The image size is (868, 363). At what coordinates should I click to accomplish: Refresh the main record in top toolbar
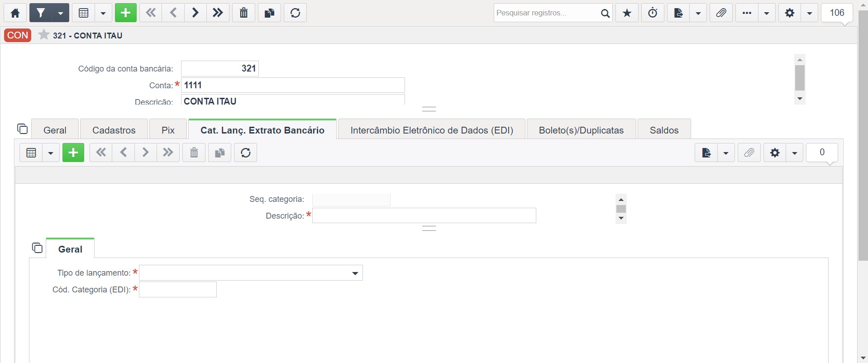[x=296, y=13]
